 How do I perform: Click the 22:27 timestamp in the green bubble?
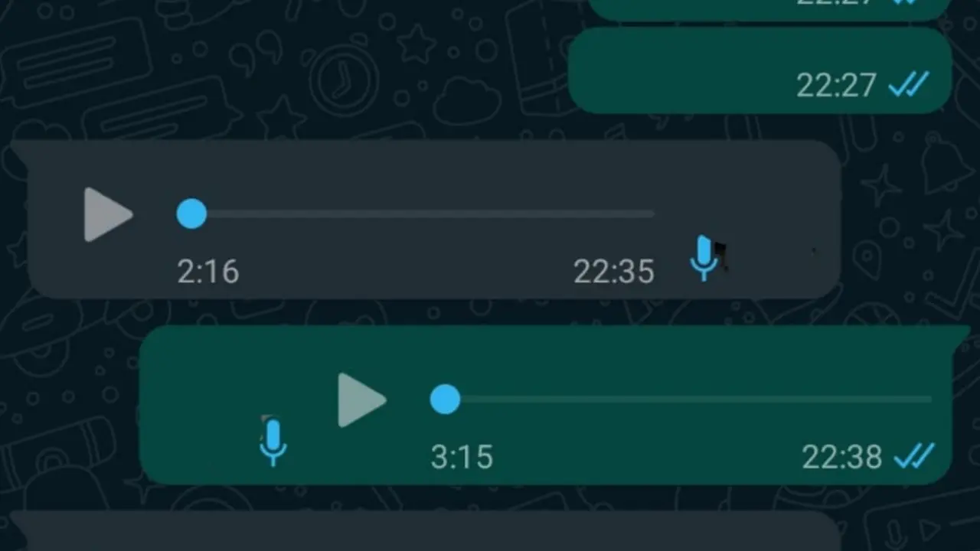point(836,85)
